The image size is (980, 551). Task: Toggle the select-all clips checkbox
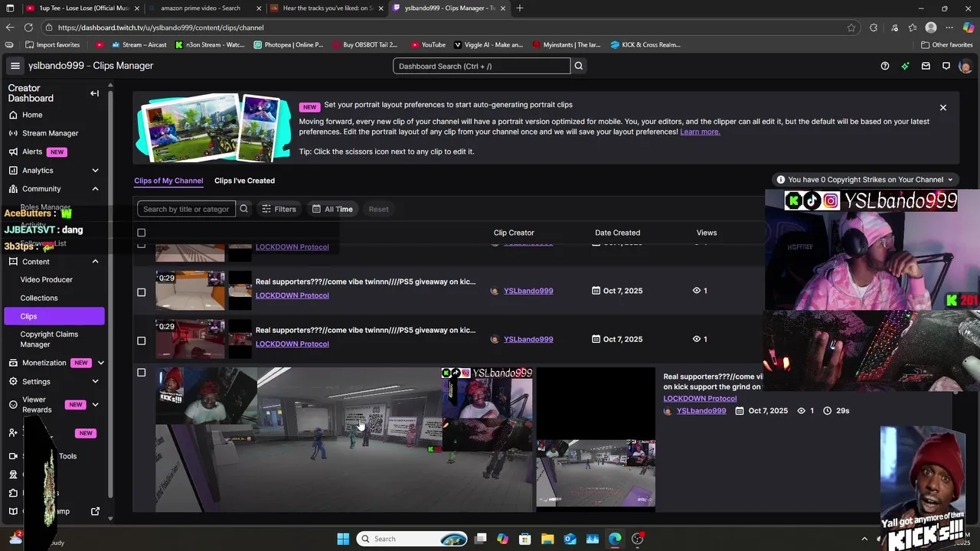141,233
